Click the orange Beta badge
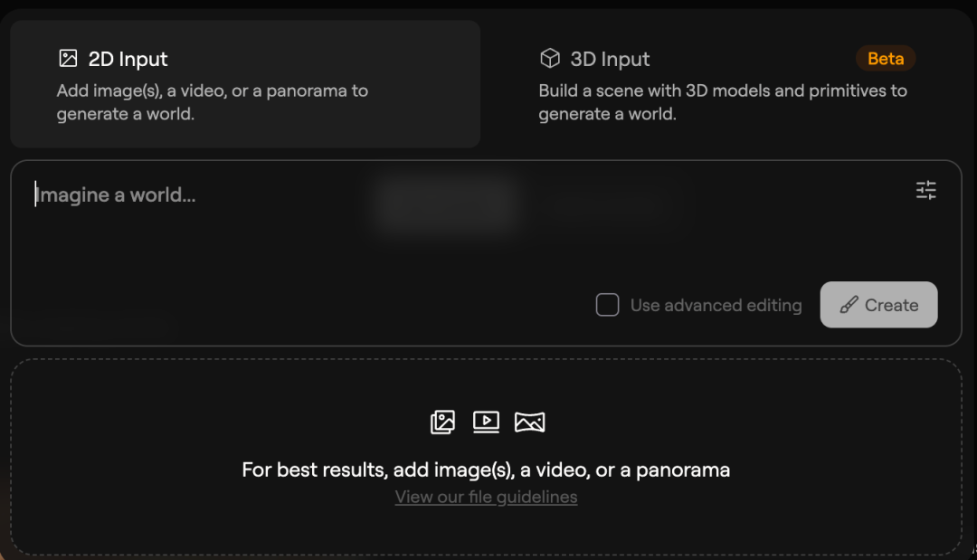The width and height of the screenshot is (977, 560). point(886,59)
